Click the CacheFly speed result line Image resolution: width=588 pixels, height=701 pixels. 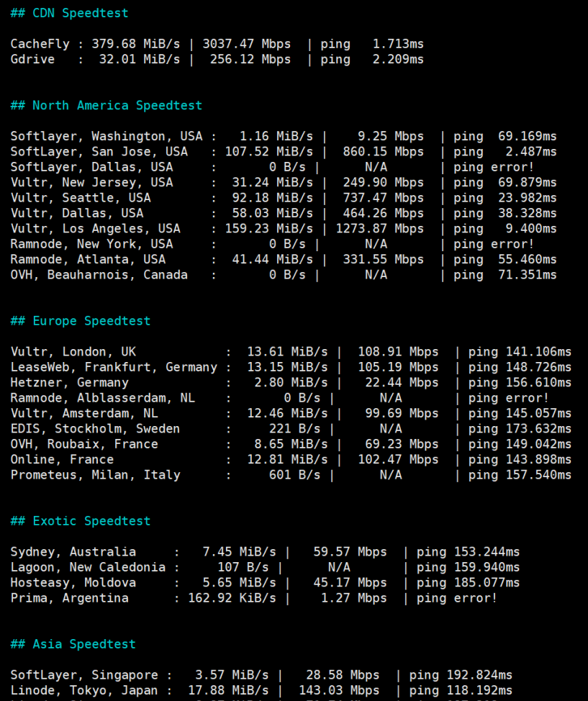[x=217, y=44]
